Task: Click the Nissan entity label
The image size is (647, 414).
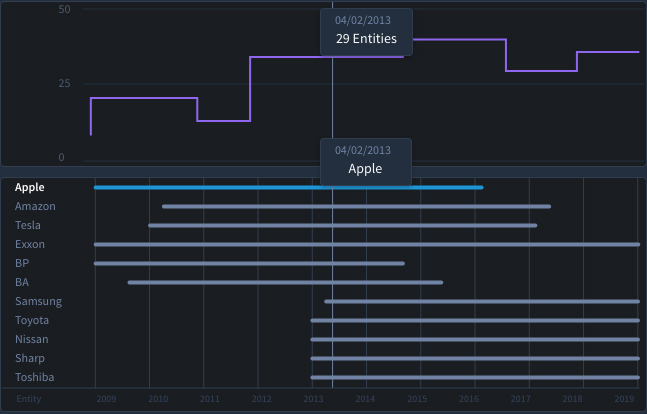Action: (32, 339)
